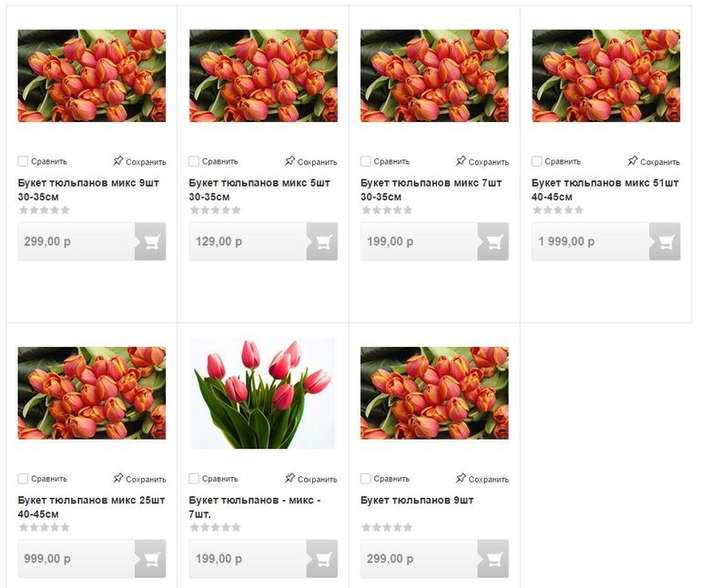Click pin icon to save 25шт bouquet
The width and height of the screenshot is (701, 588).
pyautogui.click(x=118, y=478)
